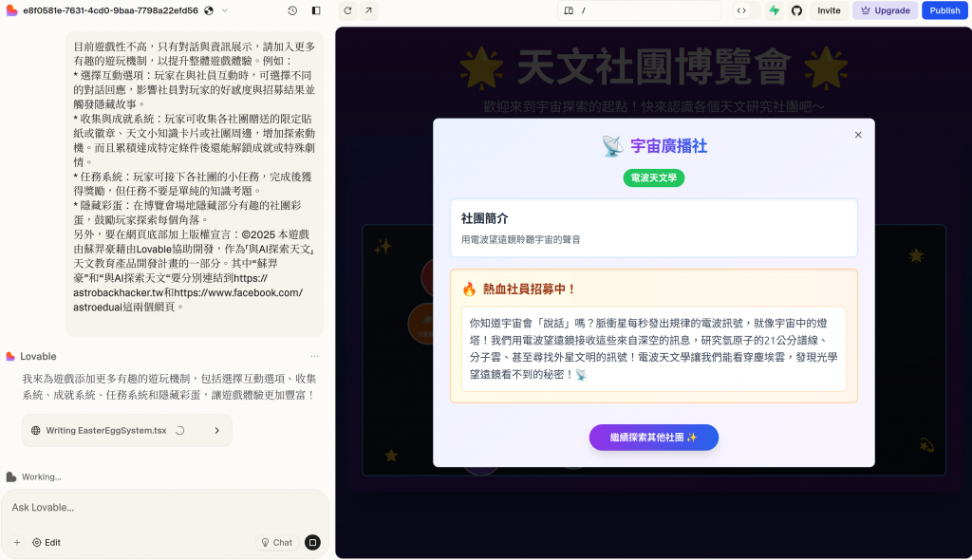Viewport: 972px width, 560px height.
Task: Click the 宇宙廣播社 title text
Action: tap(669, 146)
